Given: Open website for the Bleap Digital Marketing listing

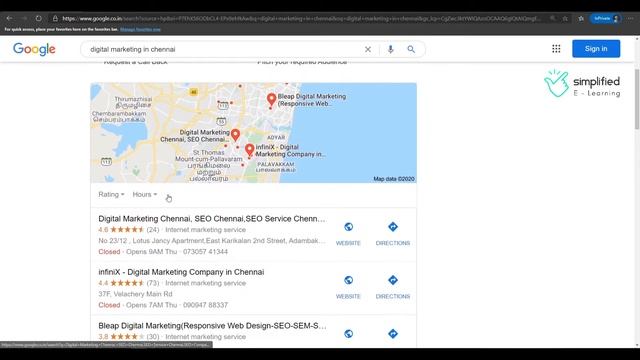Looking at the screenshot, I should click(x=348, y=334).
